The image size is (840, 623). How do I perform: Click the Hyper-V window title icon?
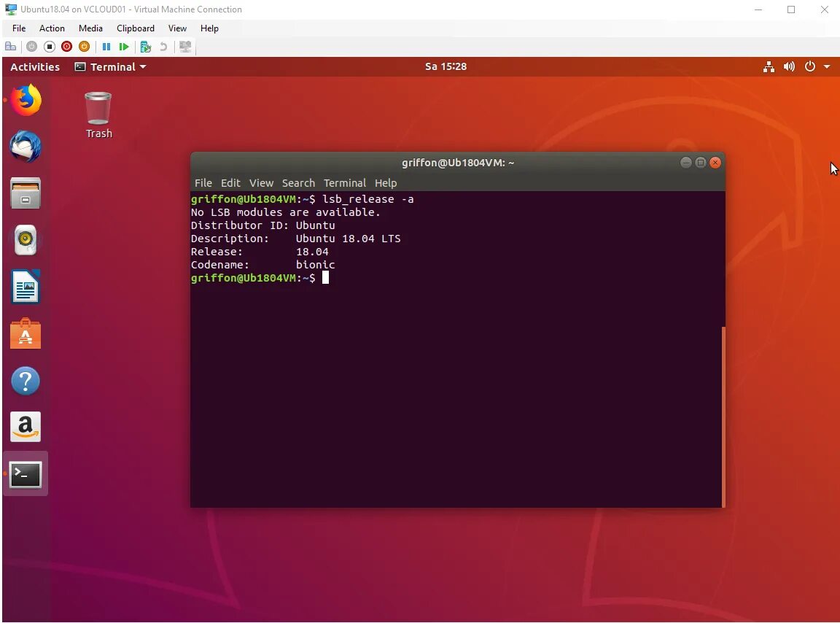point(11,9)
